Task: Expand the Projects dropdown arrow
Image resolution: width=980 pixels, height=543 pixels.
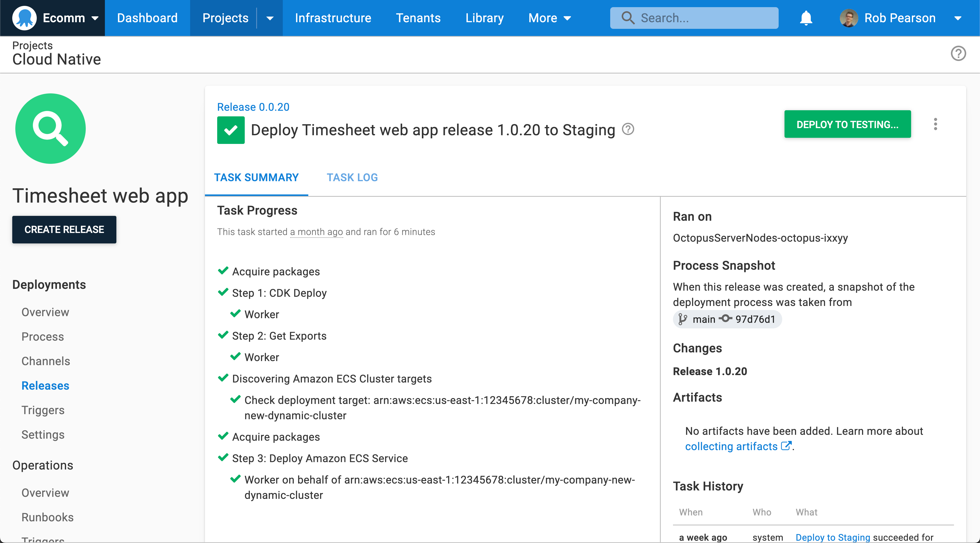Action: (x=270, y=18)
